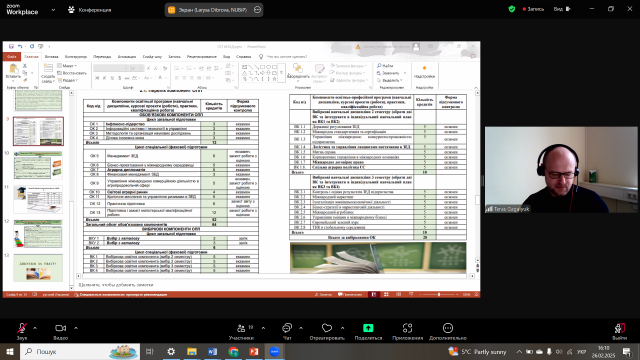The image size is (640, 360).
Task: Open the Zoom Chat panel
Action: (x=287, y=328)
